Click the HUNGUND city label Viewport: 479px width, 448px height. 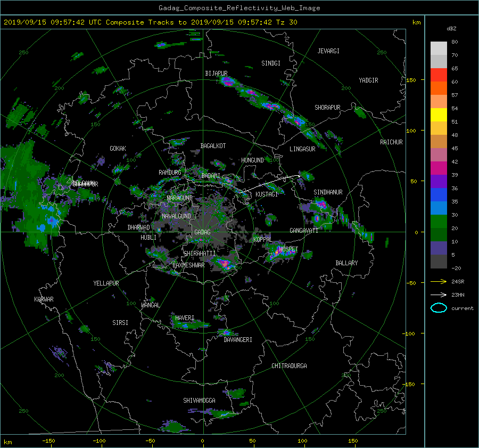252,160
